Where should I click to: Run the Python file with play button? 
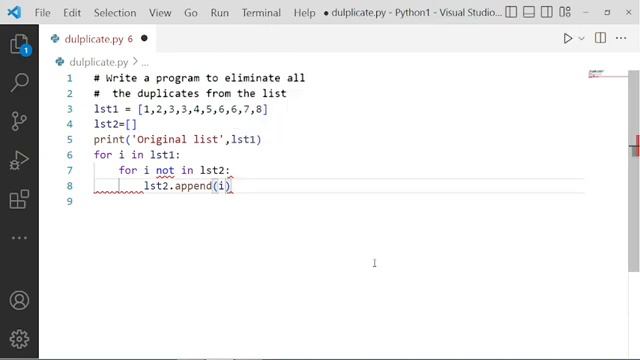(567, 38)
